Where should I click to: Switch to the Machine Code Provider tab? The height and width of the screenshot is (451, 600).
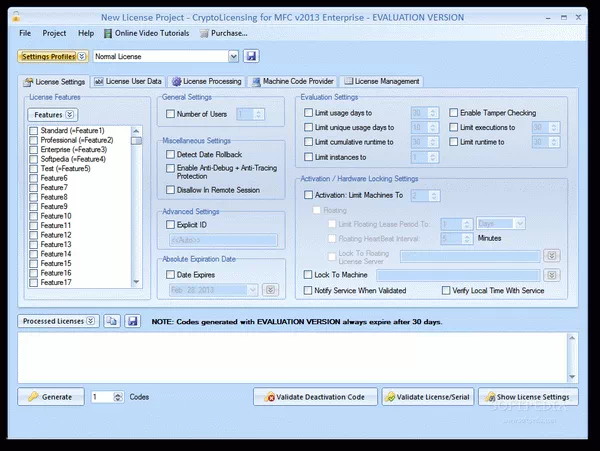pos(295,81)
